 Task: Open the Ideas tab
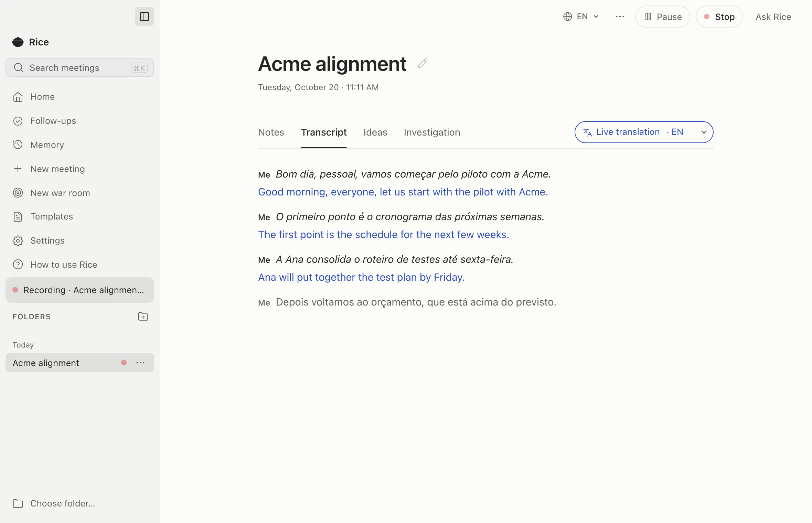[375, 132]
